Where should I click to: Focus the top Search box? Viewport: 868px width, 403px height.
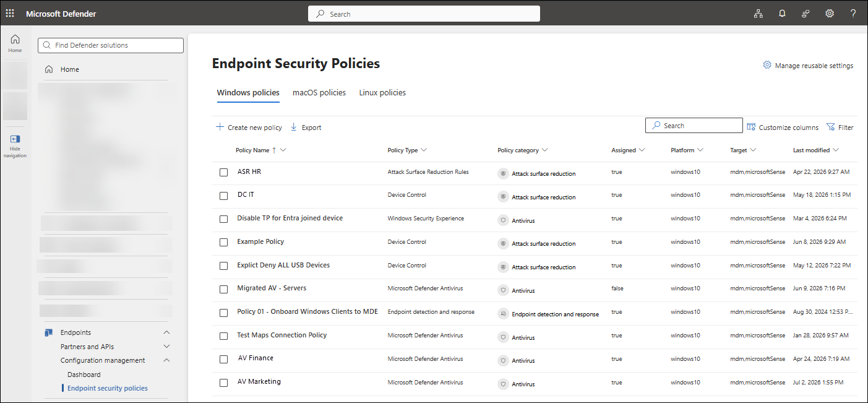[x=424, y=14]
